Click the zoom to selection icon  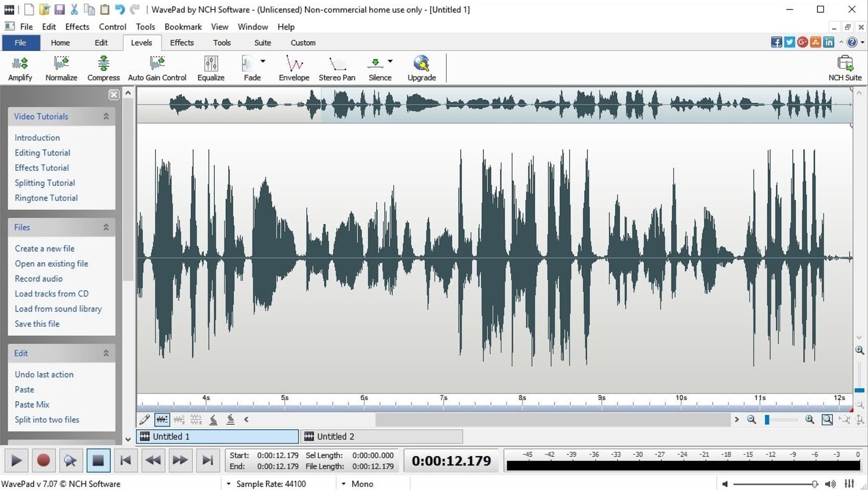coord(827,419)
